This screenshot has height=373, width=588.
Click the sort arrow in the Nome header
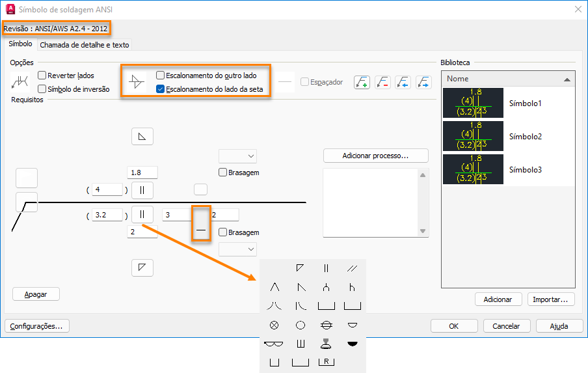(x=567, y=79)
